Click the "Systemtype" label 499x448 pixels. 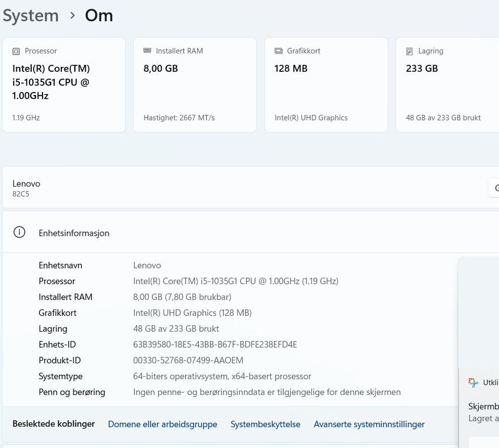pos(60,376)
